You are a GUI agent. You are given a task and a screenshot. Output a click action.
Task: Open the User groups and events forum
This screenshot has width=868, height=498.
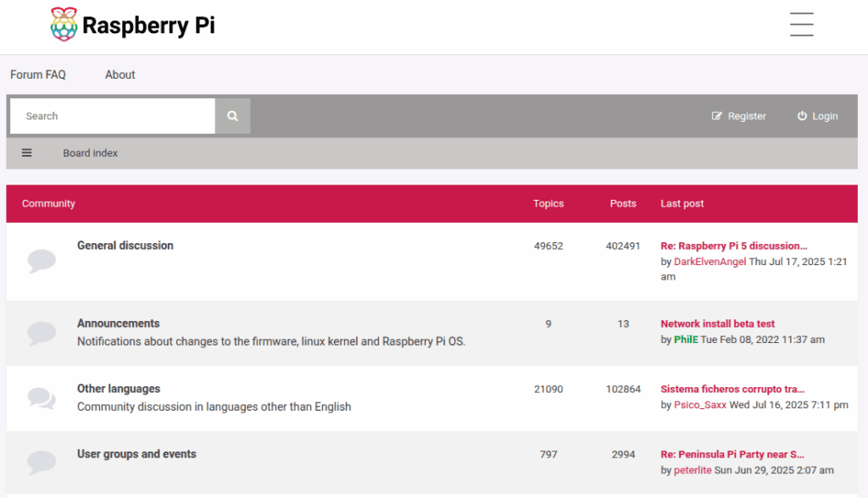click(x=136, y=454)
